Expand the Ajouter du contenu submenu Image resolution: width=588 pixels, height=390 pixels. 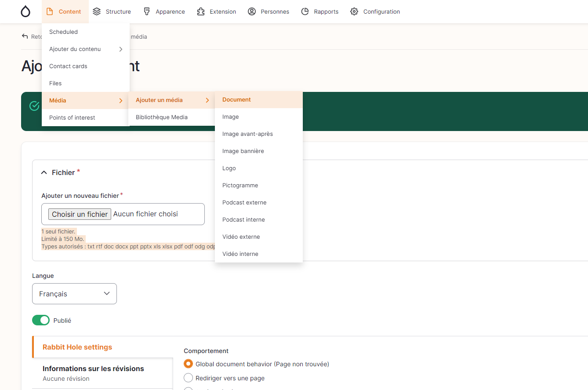pos(85,49)
